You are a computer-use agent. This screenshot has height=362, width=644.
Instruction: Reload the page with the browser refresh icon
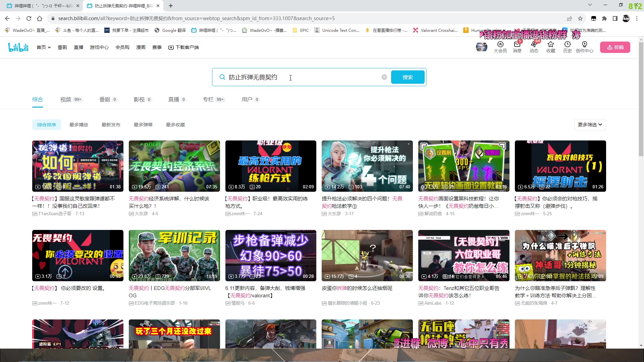click(x=29, y=18)
